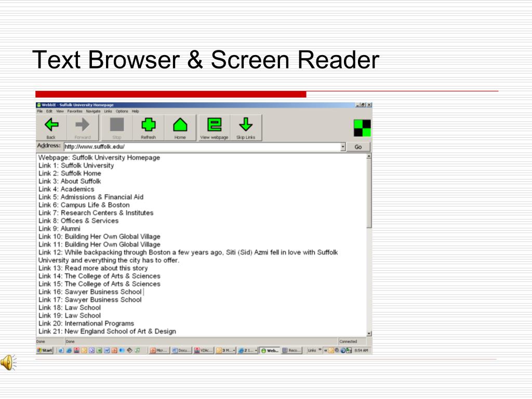Switch to the 'Reco...' taskbar window
This screenshot has height=399, width=532.
(292, 351)
